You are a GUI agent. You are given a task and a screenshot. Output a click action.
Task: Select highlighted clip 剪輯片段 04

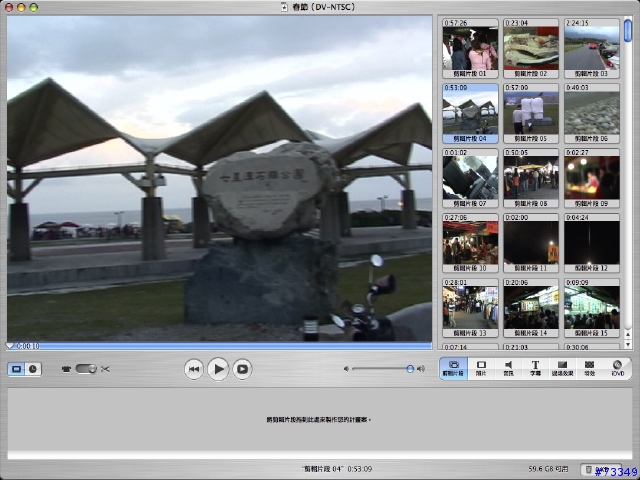click(470, 113)
